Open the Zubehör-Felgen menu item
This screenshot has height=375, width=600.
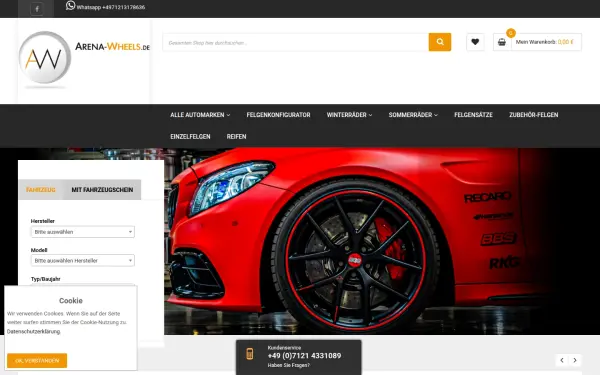click(x=533, y=115)
